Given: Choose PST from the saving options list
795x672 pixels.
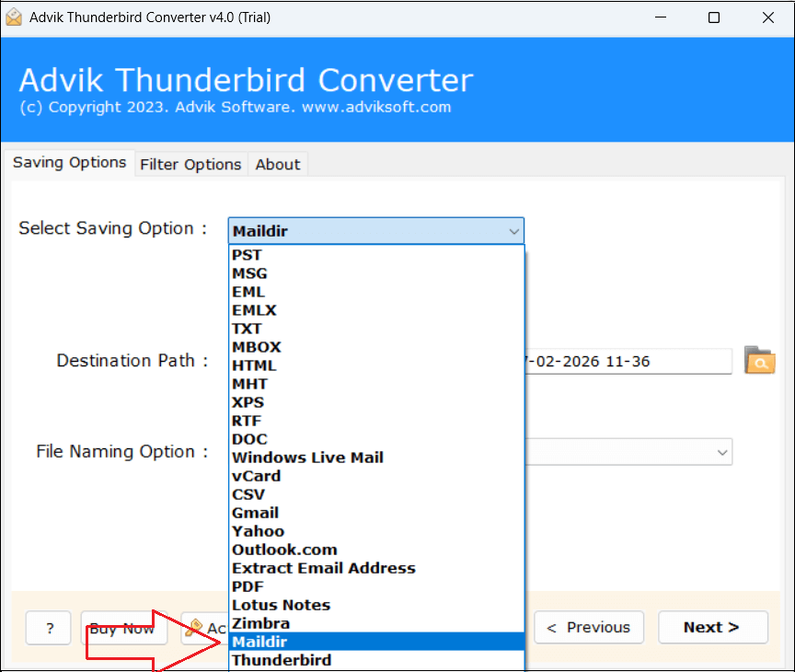Looking at the screenshot, I should [247, 255].
